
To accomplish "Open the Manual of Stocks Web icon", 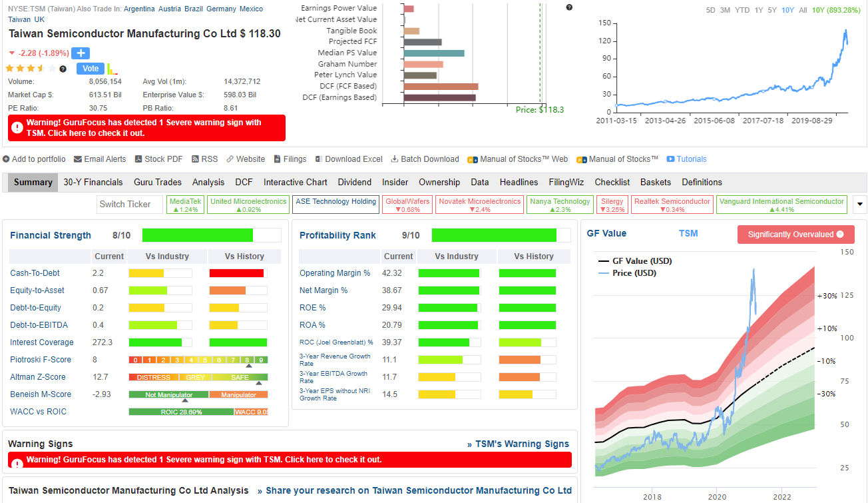I will [x=473, y=159].
